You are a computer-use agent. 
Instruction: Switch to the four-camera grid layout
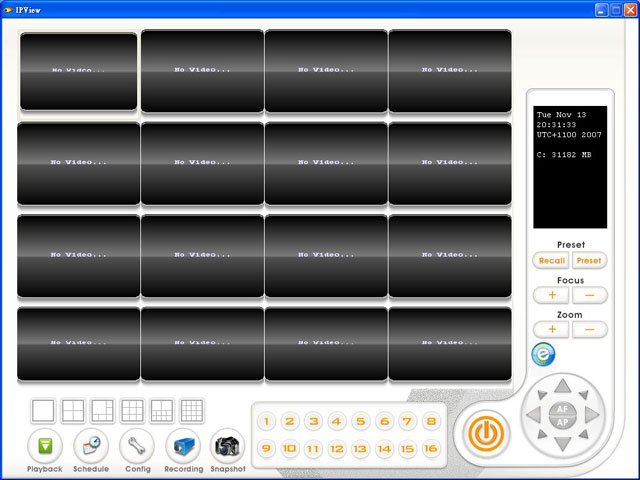73,411
